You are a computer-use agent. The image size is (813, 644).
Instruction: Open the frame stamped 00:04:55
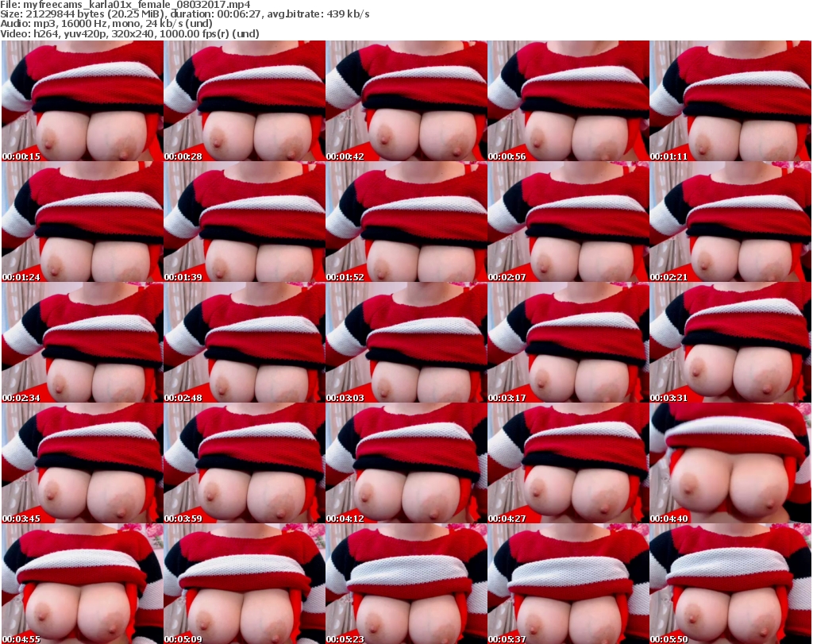coord(83,584)
